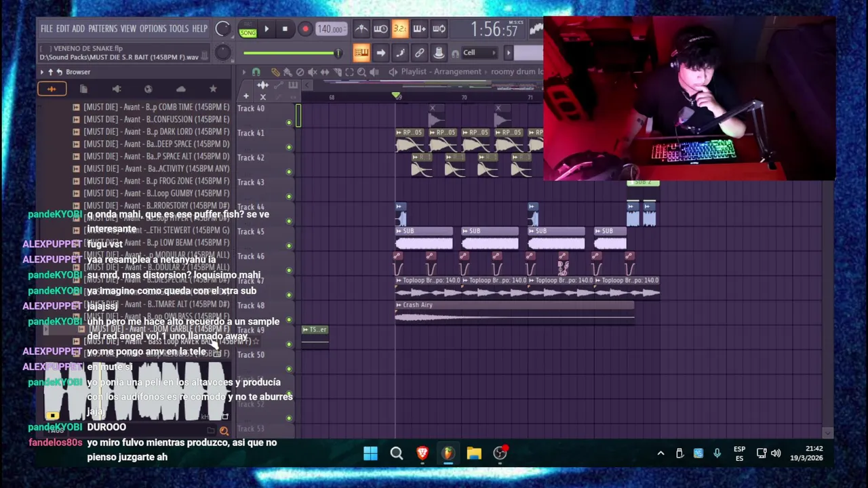Screen dimensions: 868x488
Task: Select the Playlist slip tool icon
Action: 325,72
